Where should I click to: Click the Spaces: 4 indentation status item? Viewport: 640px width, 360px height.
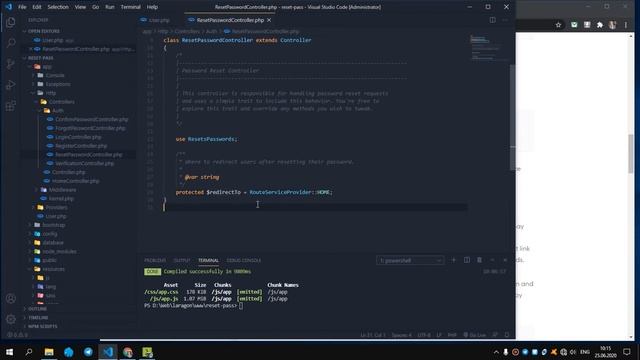coord(402,335)
